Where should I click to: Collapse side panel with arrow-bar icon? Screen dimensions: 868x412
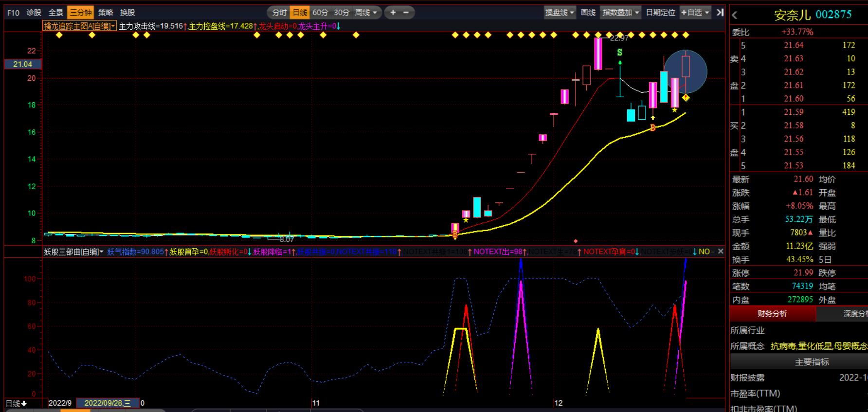(720, 13)
